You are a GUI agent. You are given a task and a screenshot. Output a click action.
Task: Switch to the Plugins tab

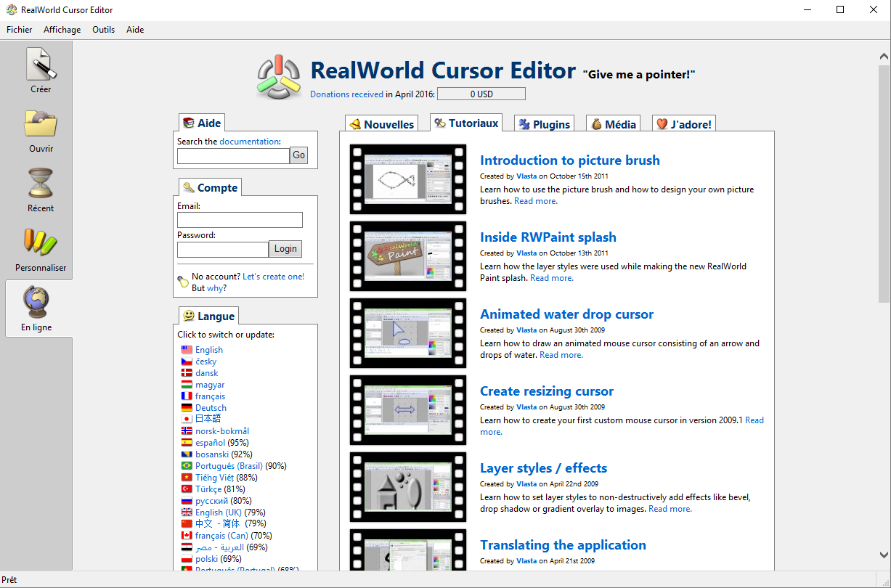tap(543, 123)
